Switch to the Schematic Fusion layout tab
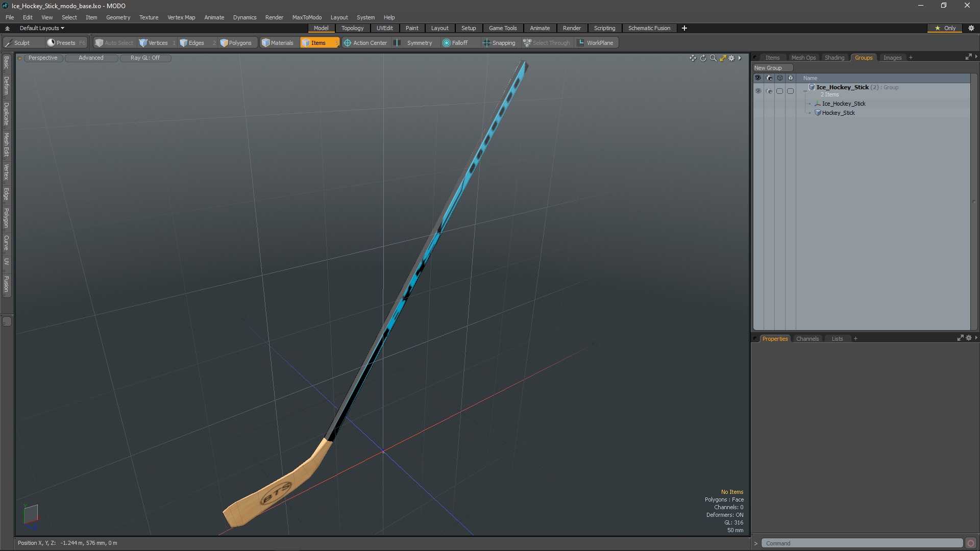Image resolution: width=980 pixels, height=551 pixels. pos(649,28)
